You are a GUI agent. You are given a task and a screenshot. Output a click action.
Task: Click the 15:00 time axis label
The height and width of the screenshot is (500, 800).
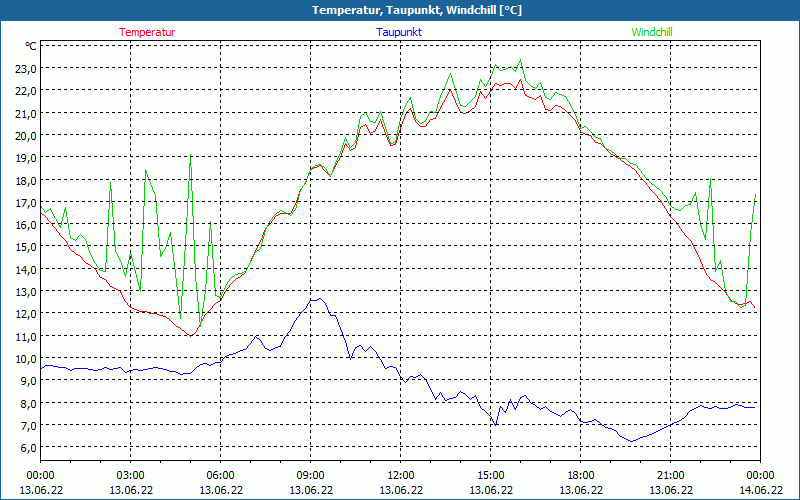pos(491,476)
